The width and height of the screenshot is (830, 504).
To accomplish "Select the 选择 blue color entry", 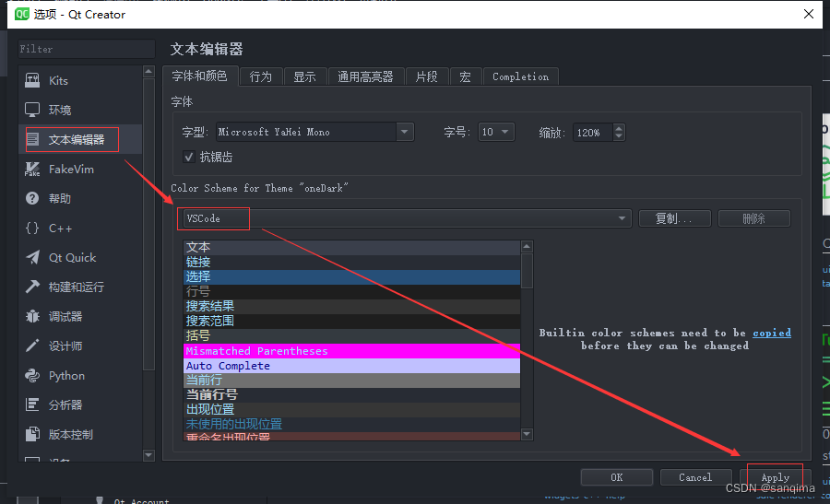I will point(351,276).
